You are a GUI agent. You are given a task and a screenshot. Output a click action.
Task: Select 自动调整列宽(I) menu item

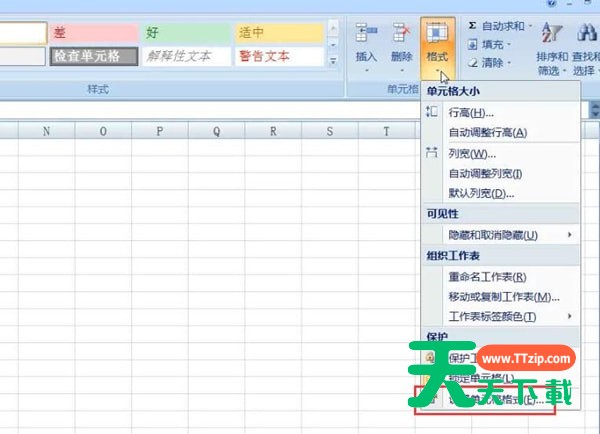pyautogui.click(x=500, y=174)
